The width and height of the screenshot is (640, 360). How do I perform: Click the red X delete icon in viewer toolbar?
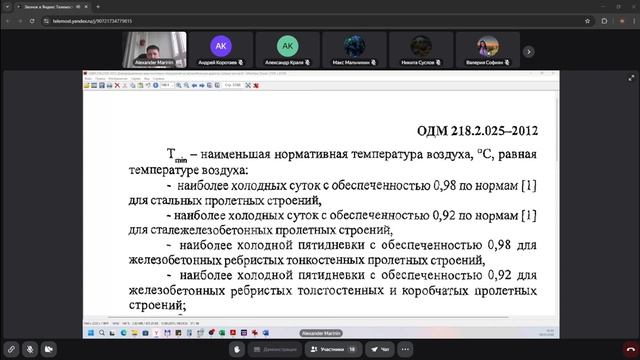click(117, 85)
